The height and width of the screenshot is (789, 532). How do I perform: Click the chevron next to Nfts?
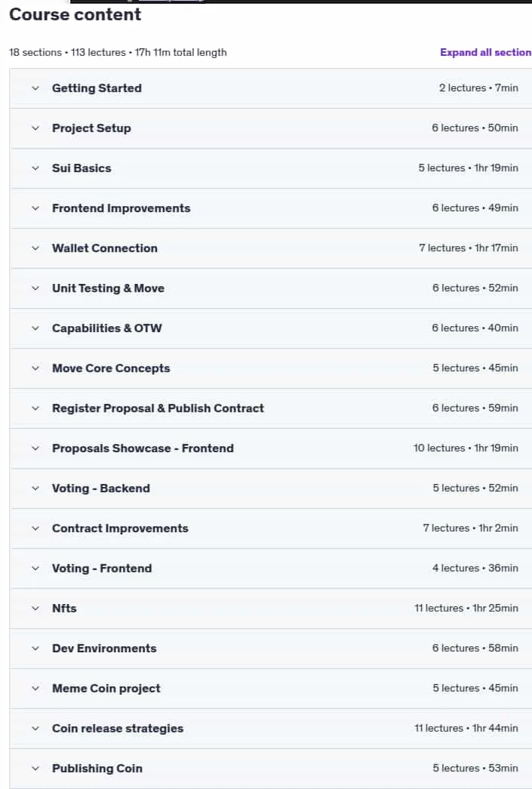click(35, 609)
